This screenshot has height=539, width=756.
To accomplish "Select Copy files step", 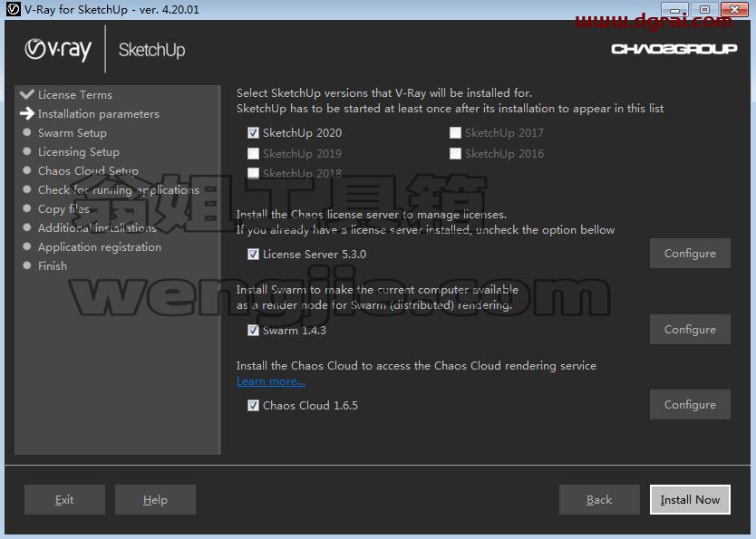I will coord(63,209).
